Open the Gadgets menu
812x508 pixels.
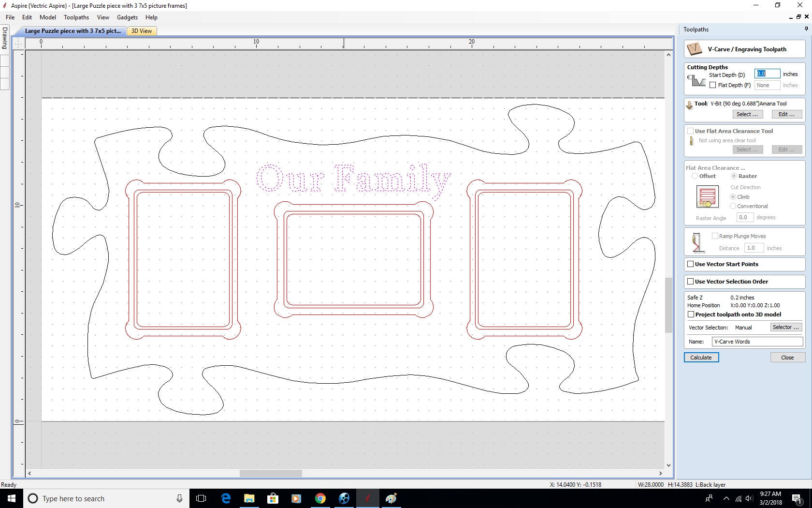point(127,17)
